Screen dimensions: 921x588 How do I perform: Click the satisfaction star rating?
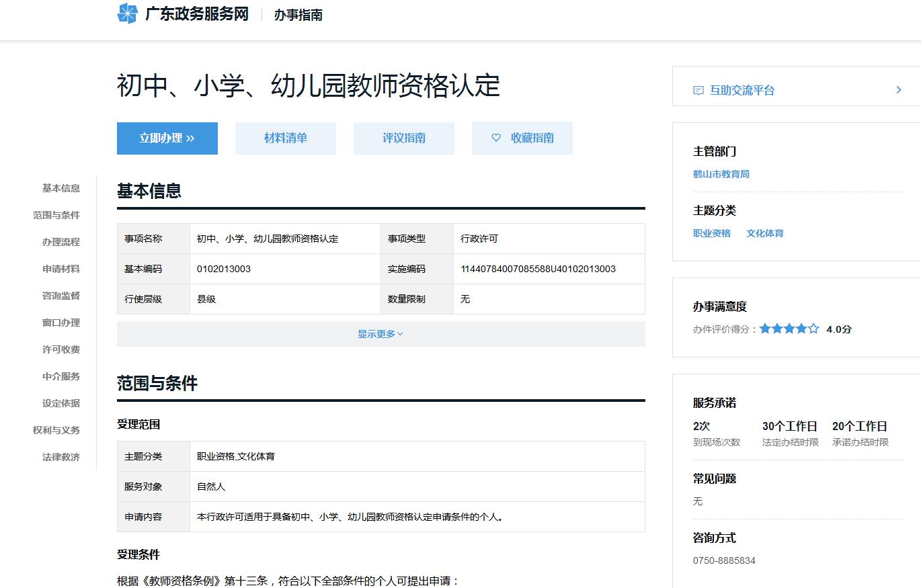(x=789, y=329)
